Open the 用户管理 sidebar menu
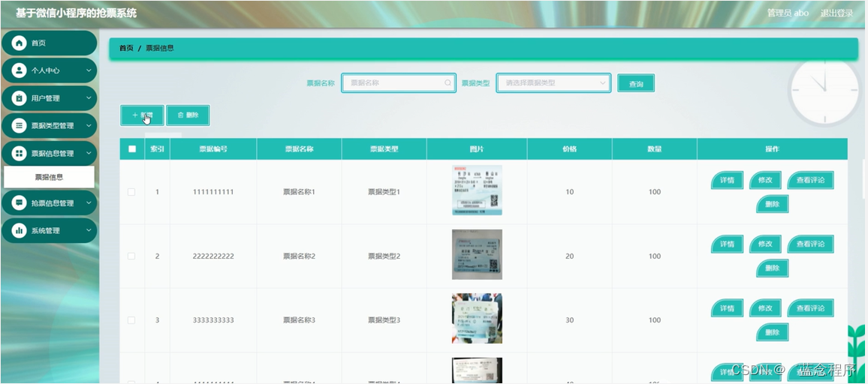The width and height of the screenshot is (868, 384). [50, 98]
